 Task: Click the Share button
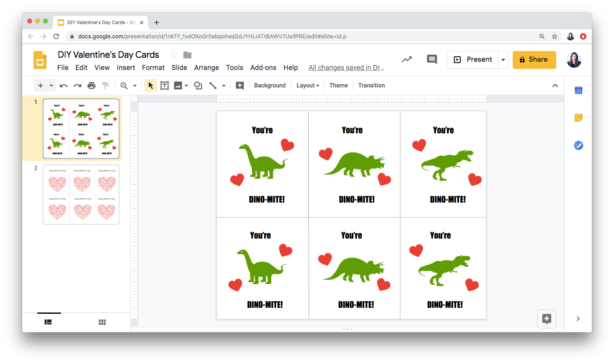point(534,60)
